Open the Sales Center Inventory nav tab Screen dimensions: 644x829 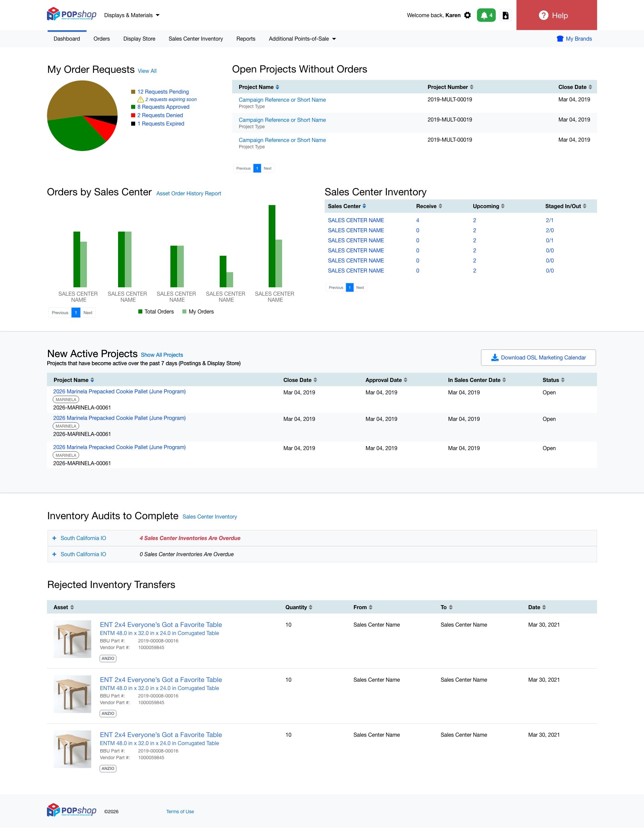196,39
